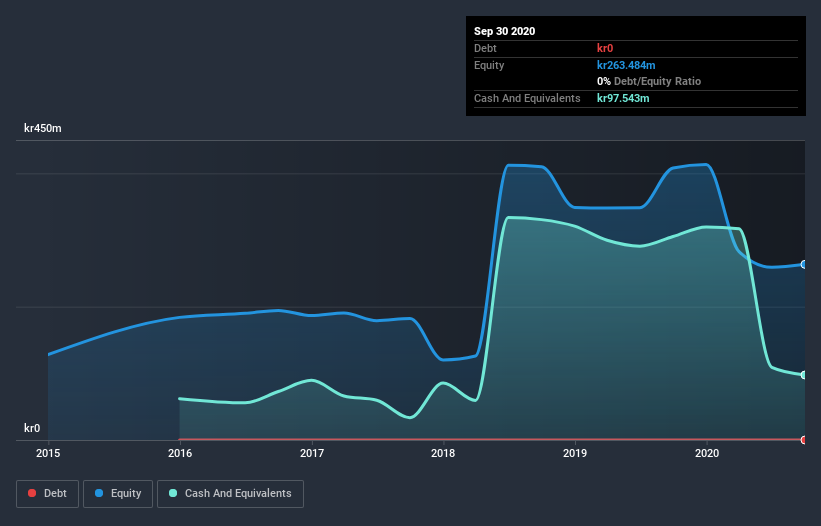This screenshot has width=821, height=526.
Task: Click the red kr0 debt value
Action: click(x=605, y=48)
